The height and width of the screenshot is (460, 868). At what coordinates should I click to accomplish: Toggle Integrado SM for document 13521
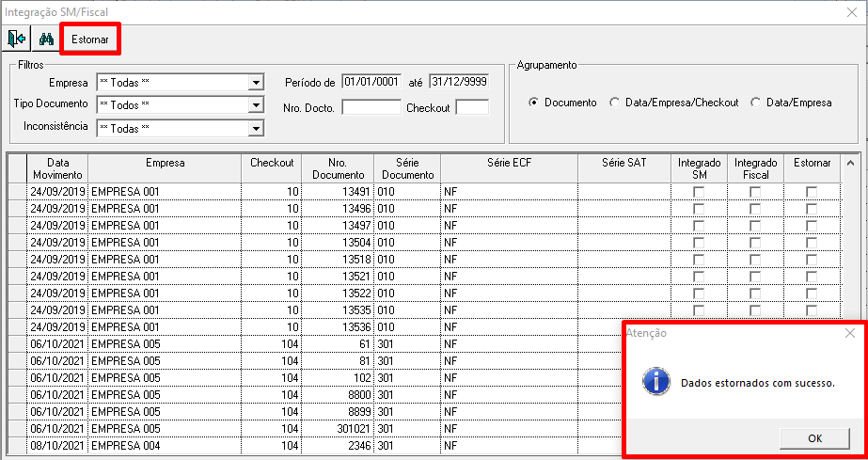699,276
